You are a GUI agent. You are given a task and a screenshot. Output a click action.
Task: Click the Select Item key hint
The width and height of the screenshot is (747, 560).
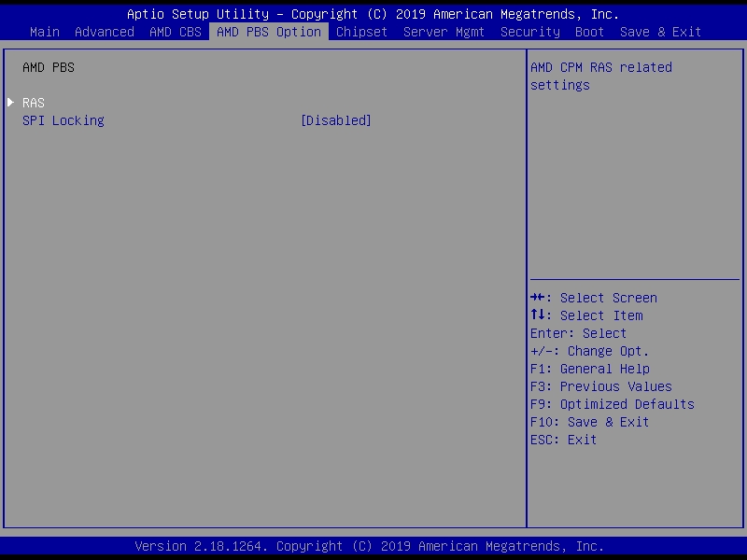tap(586, 315)
